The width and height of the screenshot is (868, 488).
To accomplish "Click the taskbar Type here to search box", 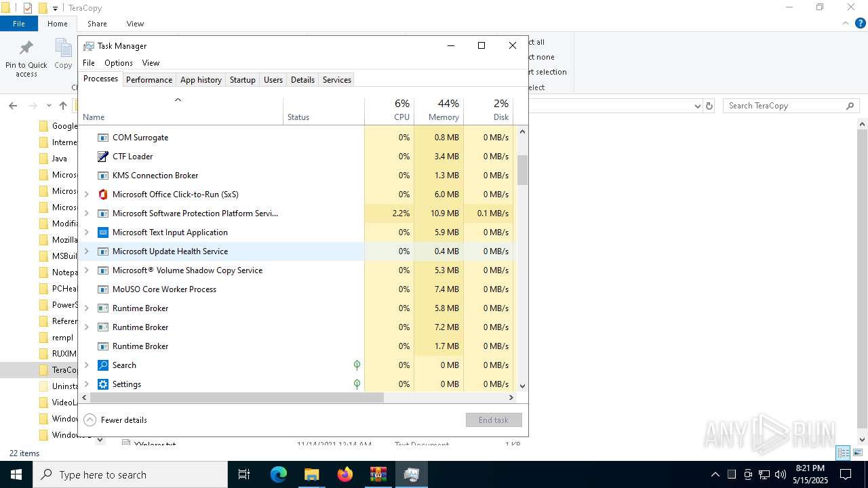I will coord(130,474).
